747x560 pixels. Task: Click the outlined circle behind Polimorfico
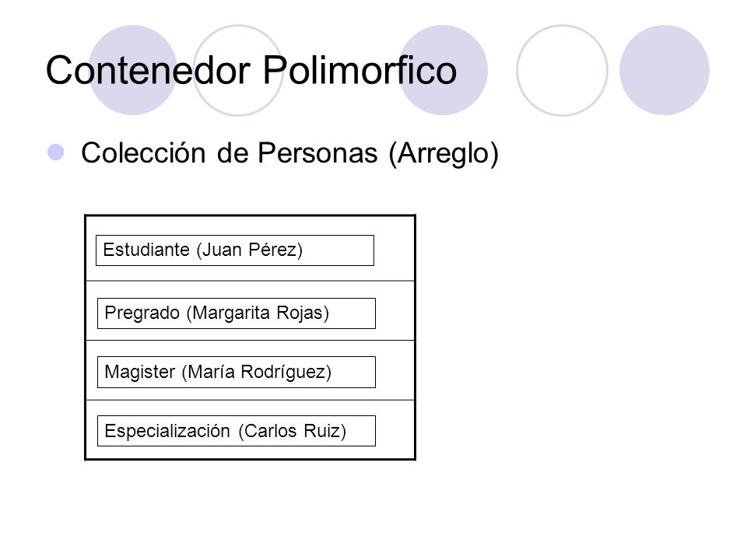(x=238, y=70)
